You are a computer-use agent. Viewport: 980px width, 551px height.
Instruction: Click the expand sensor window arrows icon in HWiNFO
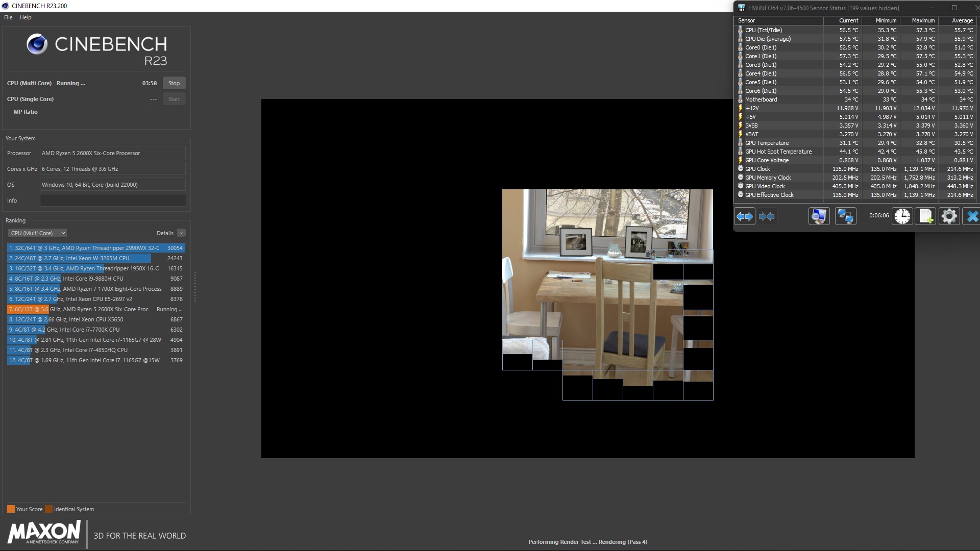(x=745, y=216)
